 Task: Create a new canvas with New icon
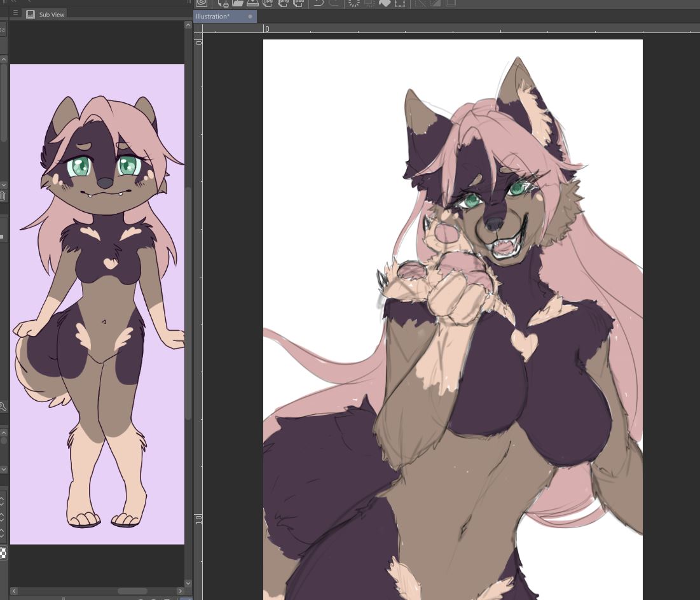[223, 3]
